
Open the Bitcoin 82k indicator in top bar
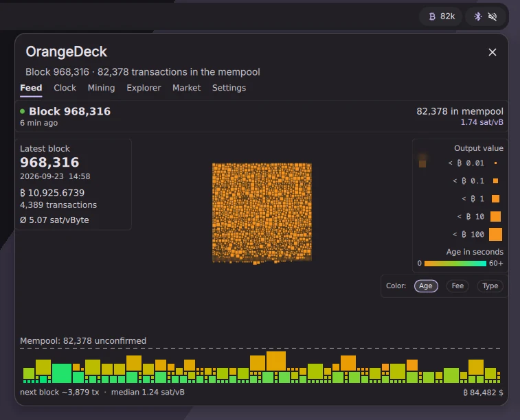(x=441, y=16)
